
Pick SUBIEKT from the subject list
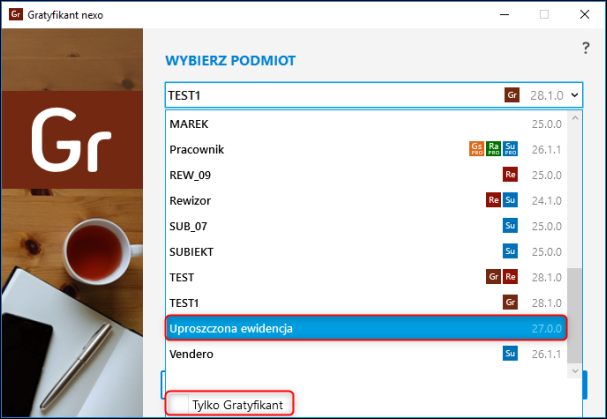pos(366,252)
